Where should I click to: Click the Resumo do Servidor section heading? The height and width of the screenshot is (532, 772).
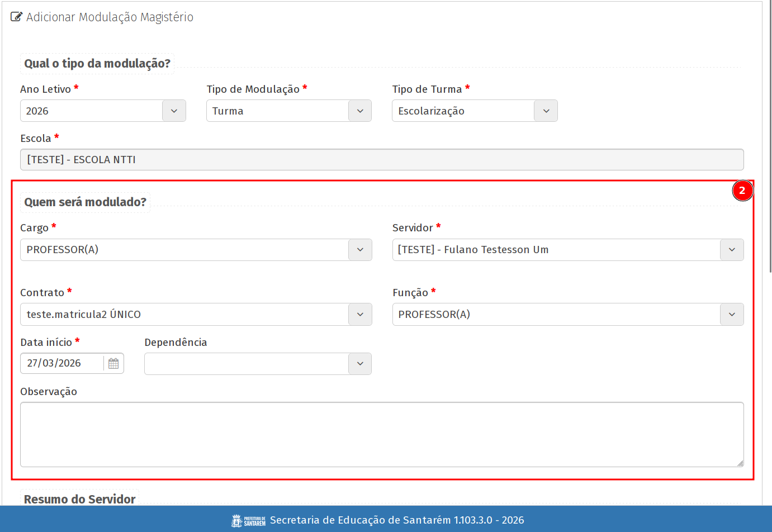(80, 499)
